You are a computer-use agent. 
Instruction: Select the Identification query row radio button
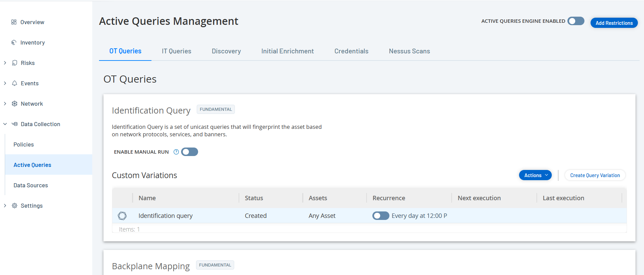122,216
